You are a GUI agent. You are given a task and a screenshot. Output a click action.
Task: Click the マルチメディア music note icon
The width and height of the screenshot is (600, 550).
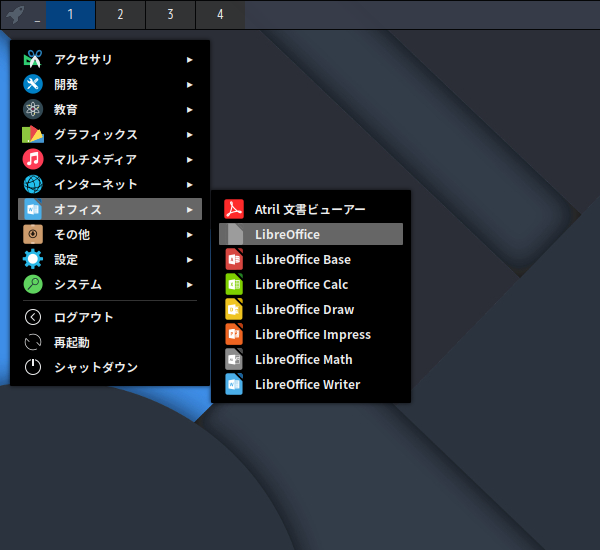pos(33,160)
